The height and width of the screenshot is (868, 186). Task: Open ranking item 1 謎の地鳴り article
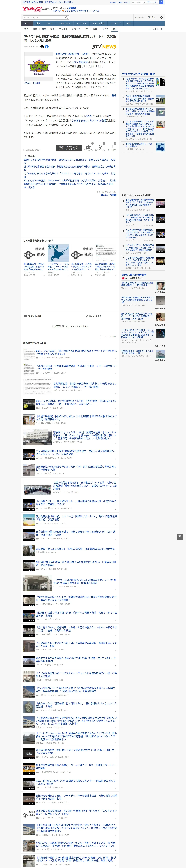click(x=140, y=84)
